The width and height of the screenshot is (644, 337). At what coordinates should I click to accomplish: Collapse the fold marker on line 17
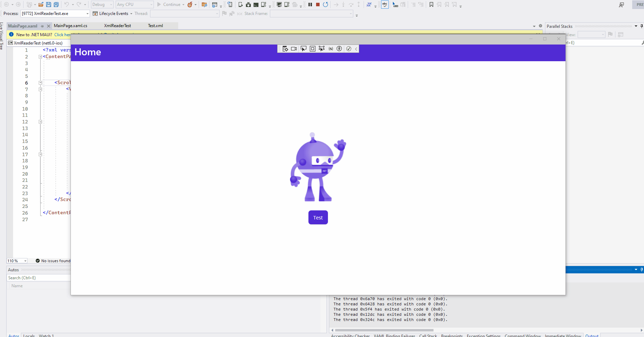40,154
